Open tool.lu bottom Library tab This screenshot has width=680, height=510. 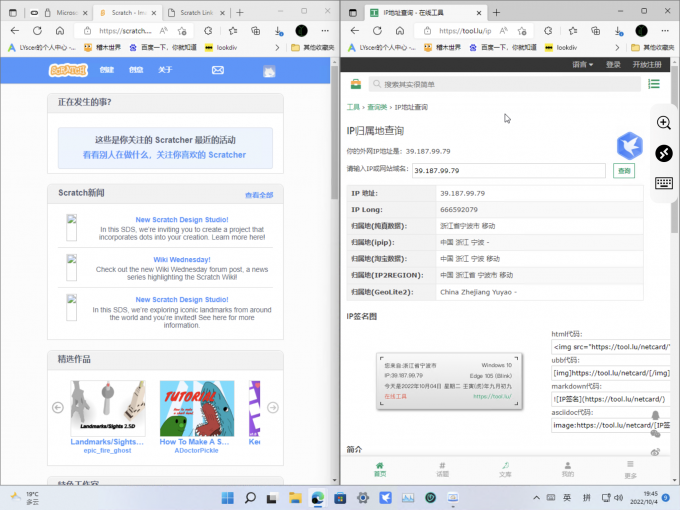coord(505,469)
